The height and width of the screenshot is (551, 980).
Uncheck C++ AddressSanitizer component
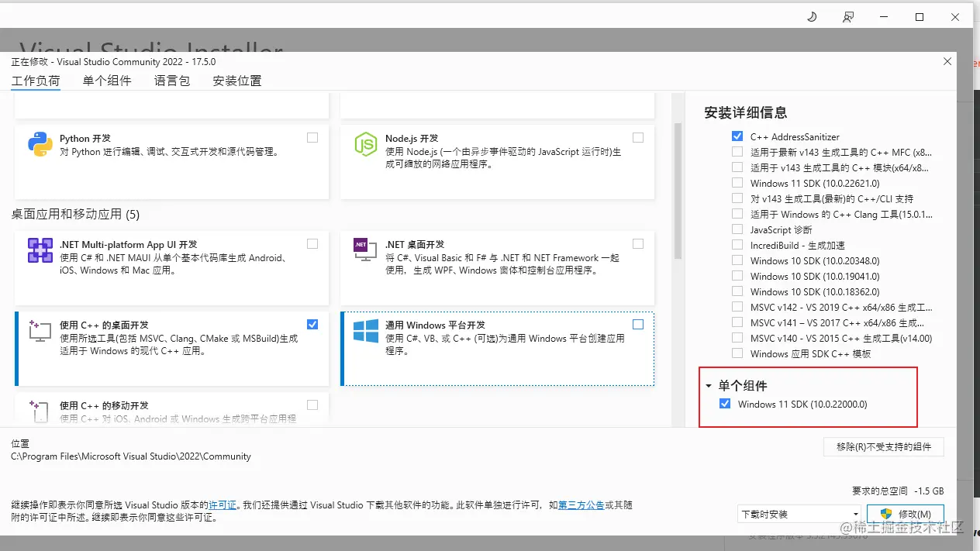[737, 136]
